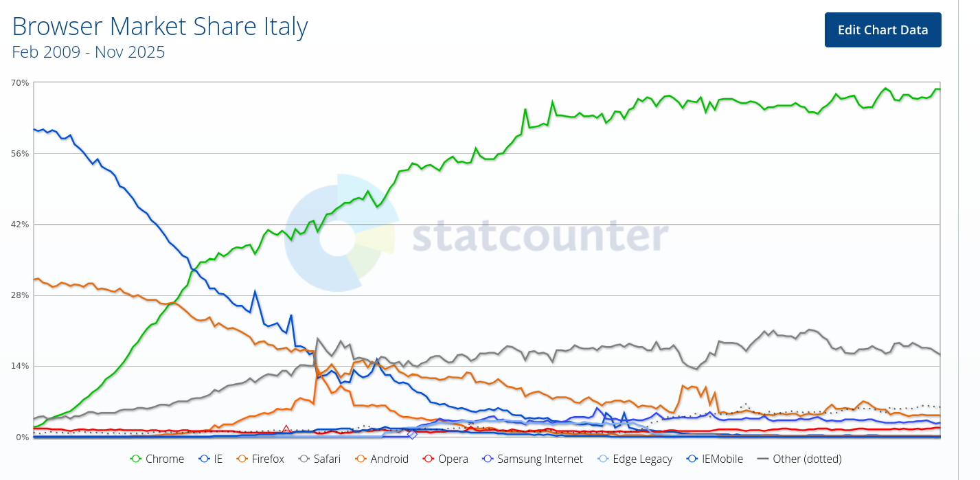Click the gray Safari legend marker icon

303,459
